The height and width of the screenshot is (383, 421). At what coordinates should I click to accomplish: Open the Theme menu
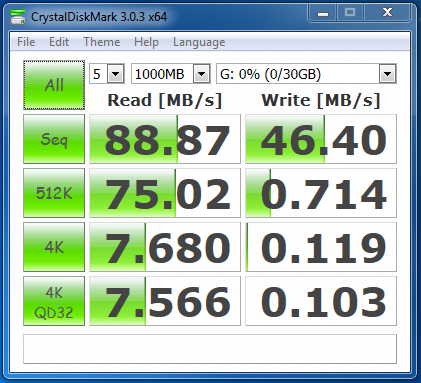(102, 42)
